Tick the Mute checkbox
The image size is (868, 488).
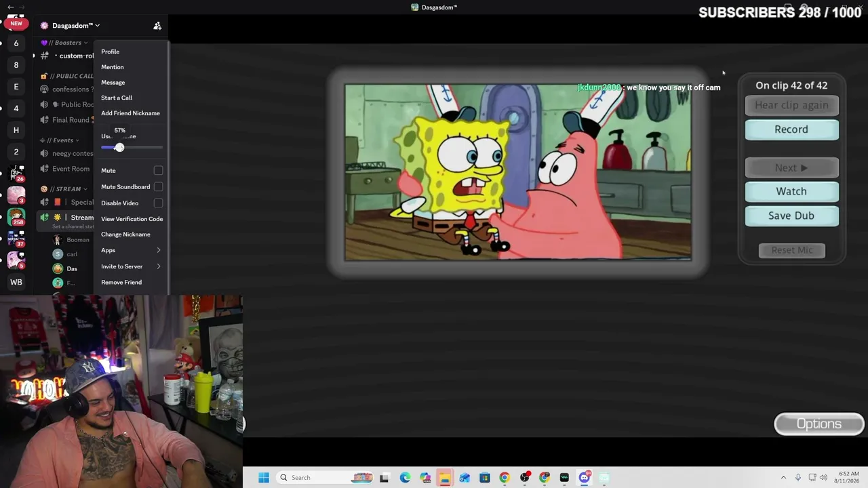point(158,171)
